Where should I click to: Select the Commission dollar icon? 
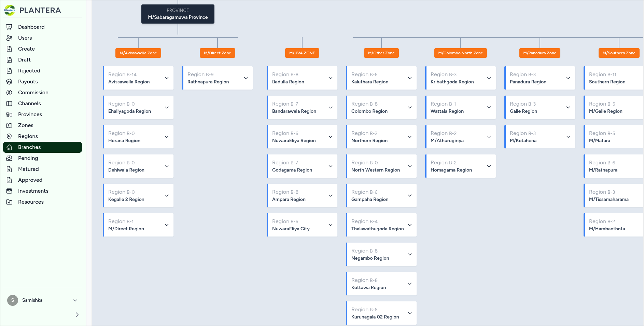click(x=10, y=93)
